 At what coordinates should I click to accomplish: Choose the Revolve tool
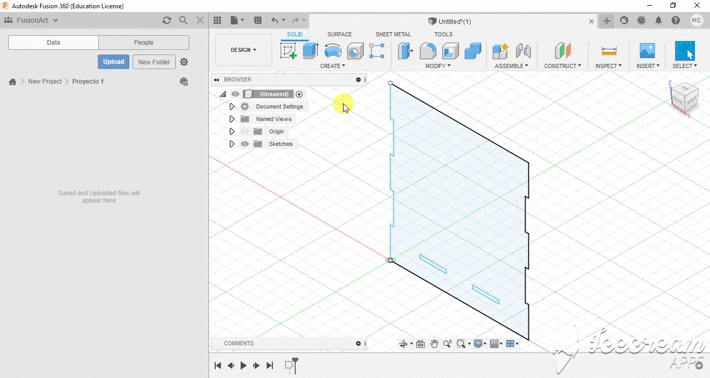coord(333,51)
